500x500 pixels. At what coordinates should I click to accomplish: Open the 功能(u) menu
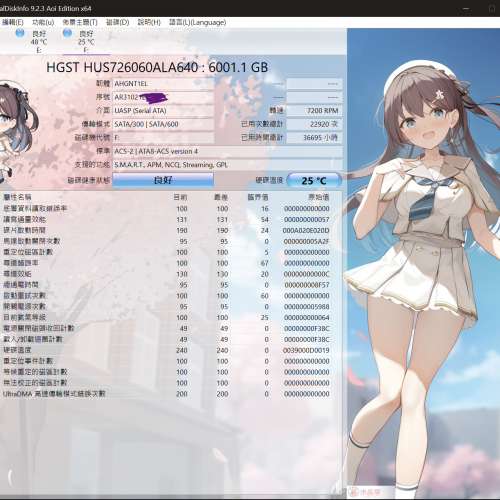(x=43, y=22)
